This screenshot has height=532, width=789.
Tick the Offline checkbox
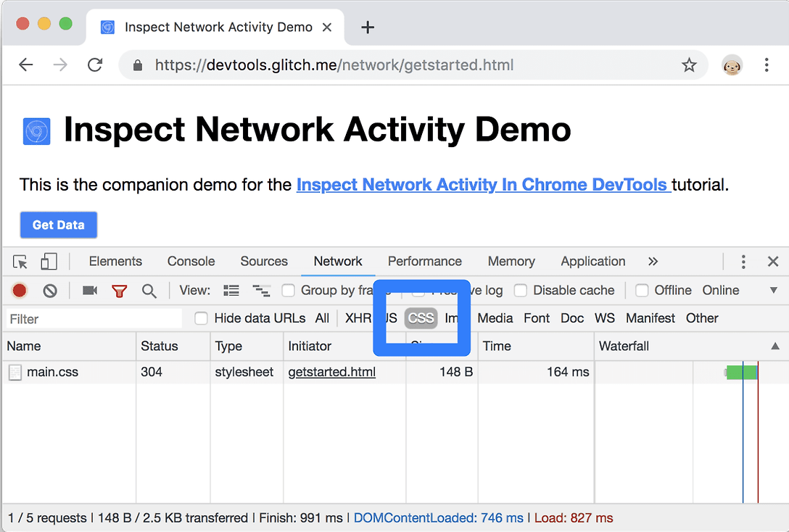[x=642, y=291]
